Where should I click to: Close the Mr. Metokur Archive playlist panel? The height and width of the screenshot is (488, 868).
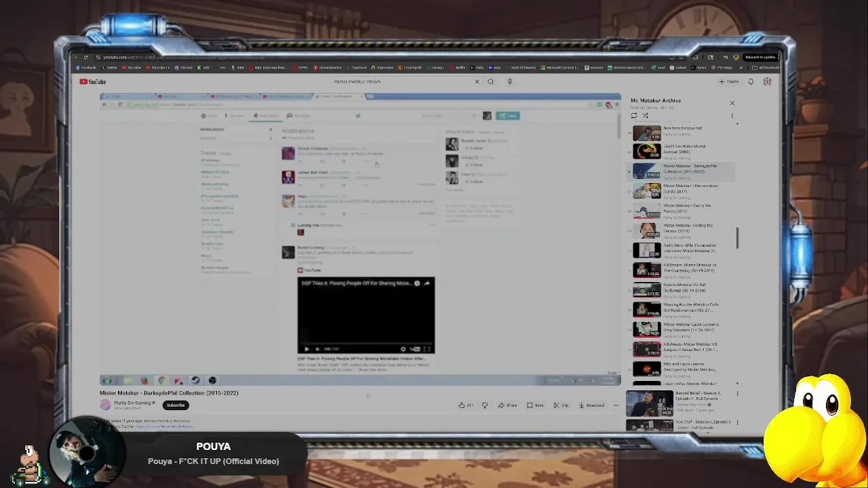point(732,103)
